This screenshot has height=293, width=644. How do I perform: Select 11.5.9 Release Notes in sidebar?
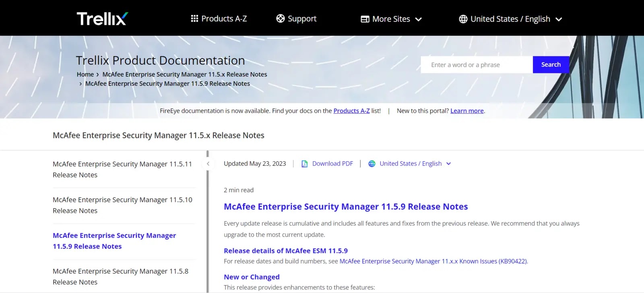tap(114, 241)
